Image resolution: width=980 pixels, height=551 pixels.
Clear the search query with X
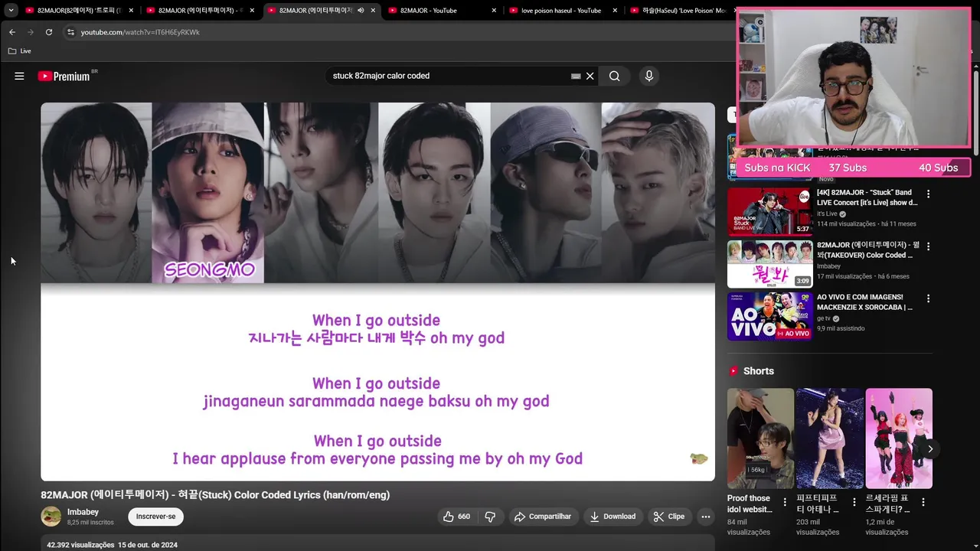click(x=590, y=76)
